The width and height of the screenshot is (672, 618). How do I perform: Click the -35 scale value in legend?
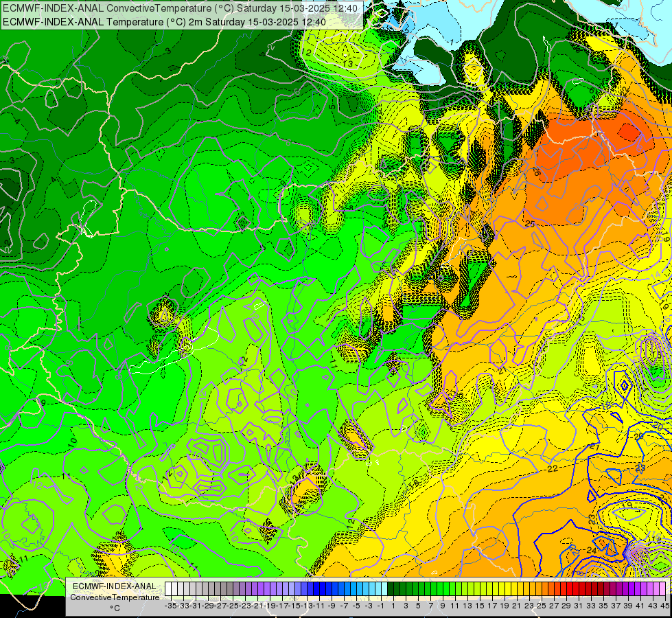click(x=170, y=606)
